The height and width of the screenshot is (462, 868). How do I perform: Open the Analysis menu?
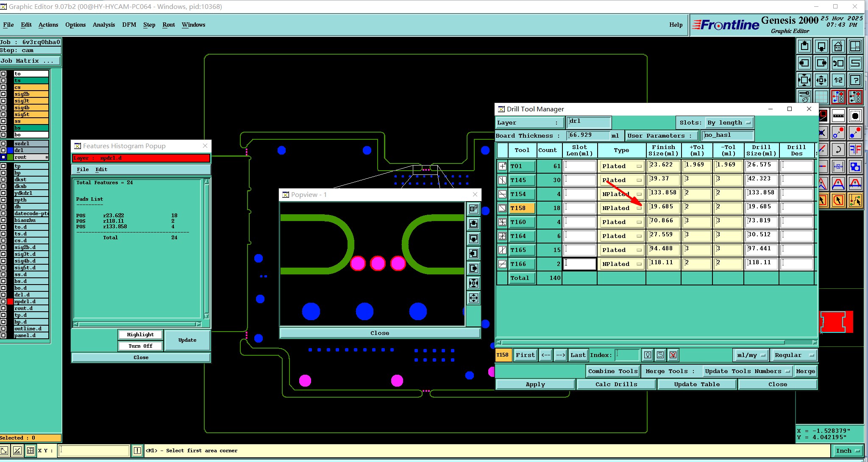pyautogui.click(x=103, y=25)
